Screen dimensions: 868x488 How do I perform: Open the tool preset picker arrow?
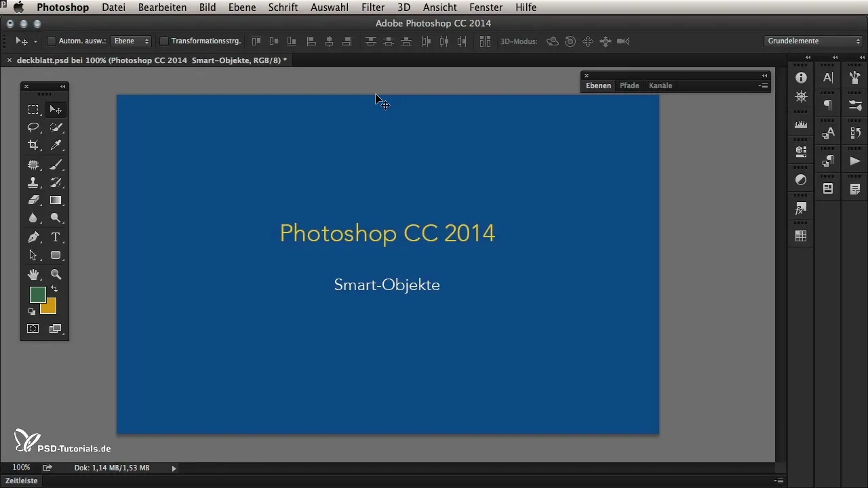(35, 41)
